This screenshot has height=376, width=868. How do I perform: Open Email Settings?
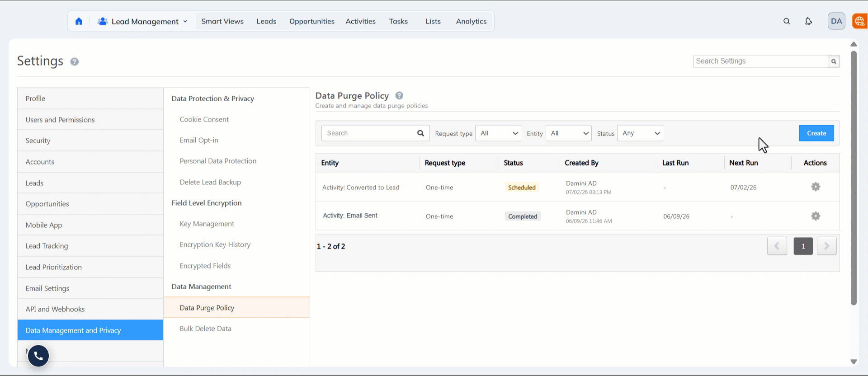90,288
